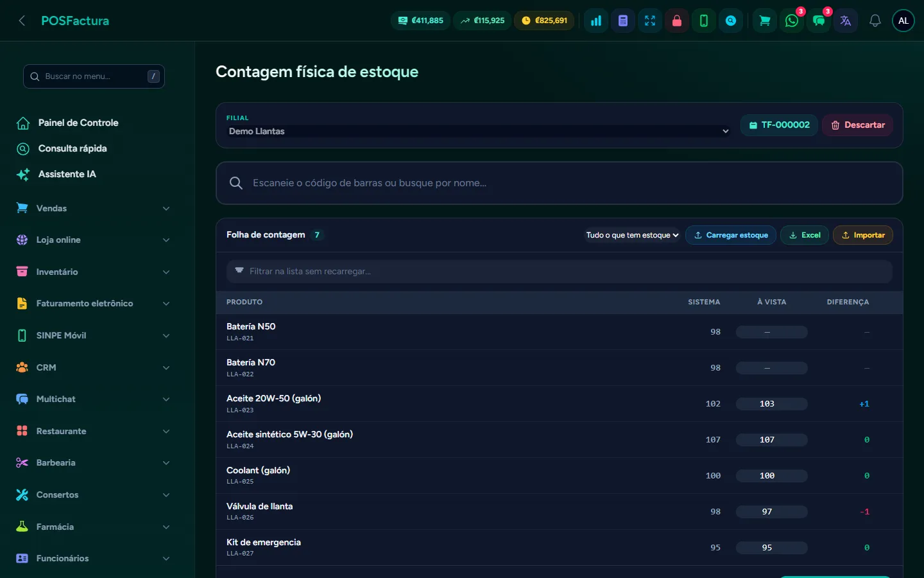Click the Importar button
Image resolution: width=924 pixels, height=578 pixels.
(x=863, y=235)
